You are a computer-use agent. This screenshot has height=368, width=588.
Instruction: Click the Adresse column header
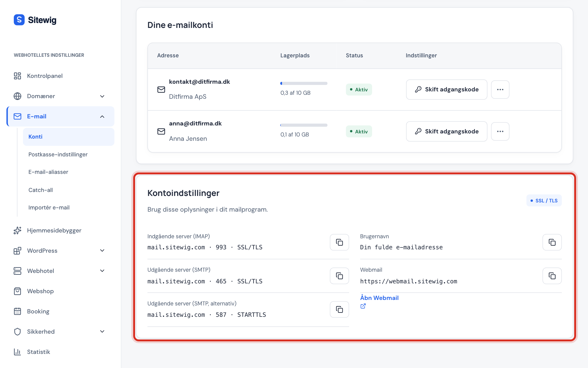click(x=168, y=56)
